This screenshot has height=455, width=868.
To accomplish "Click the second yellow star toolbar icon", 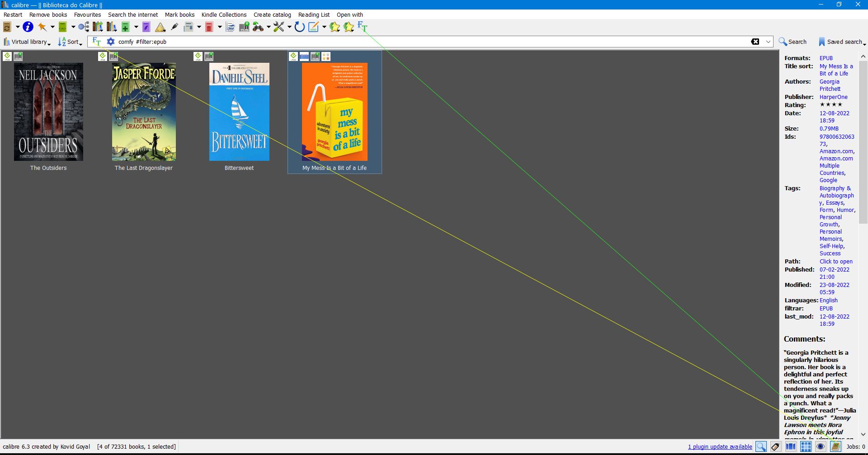I will (349, 27).
